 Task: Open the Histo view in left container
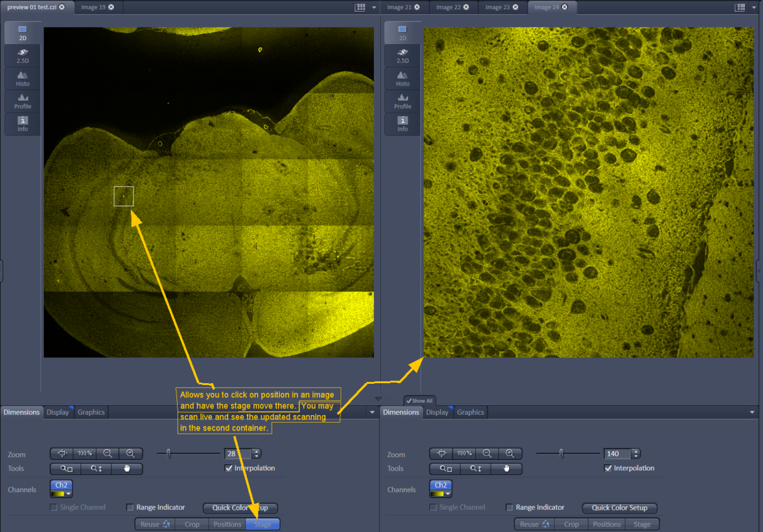click(x=23, y=78)
